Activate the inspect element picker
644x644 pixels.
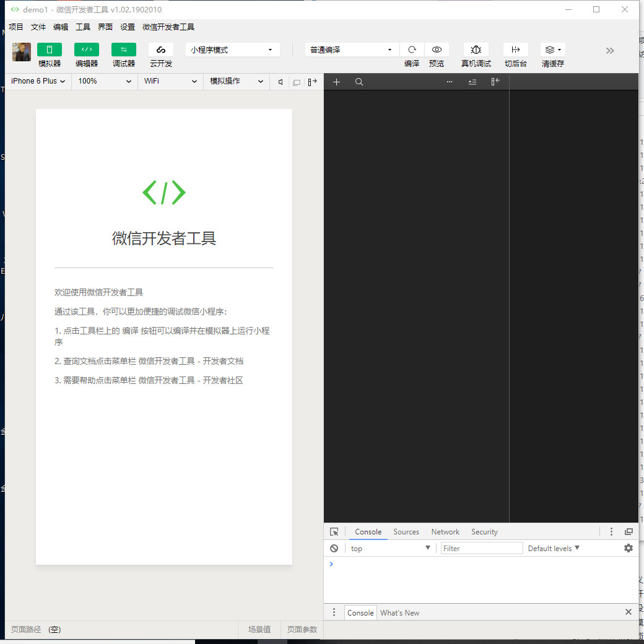tap(334, 532)
